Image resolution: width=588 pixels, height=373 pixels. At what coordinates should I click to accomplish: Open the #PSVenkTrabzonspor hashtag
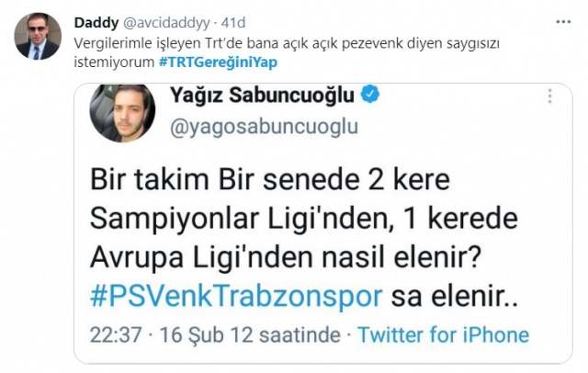[x=236, y=296]
